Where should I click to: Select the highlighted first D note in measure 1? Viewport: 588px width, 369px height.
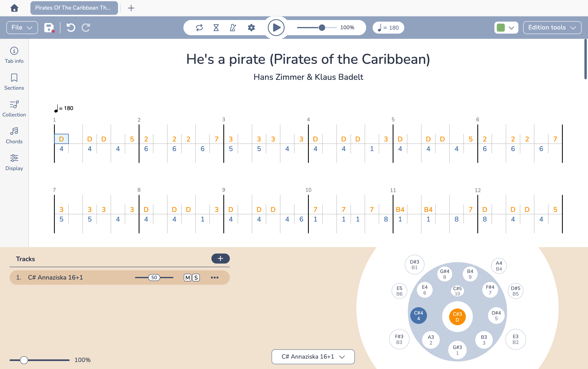[61, 139]
